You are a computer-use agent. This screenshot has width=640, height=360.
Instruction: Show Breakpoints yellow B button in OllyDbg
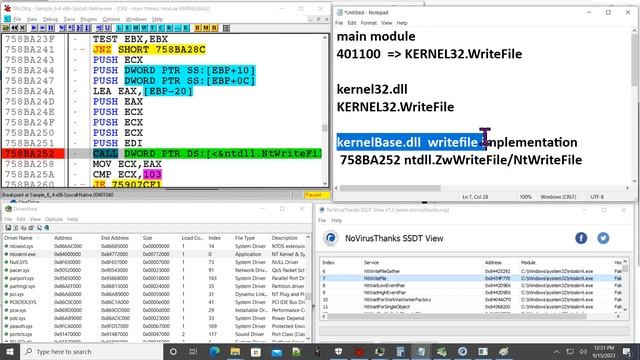pyautogui.click(x=197, y=28)
